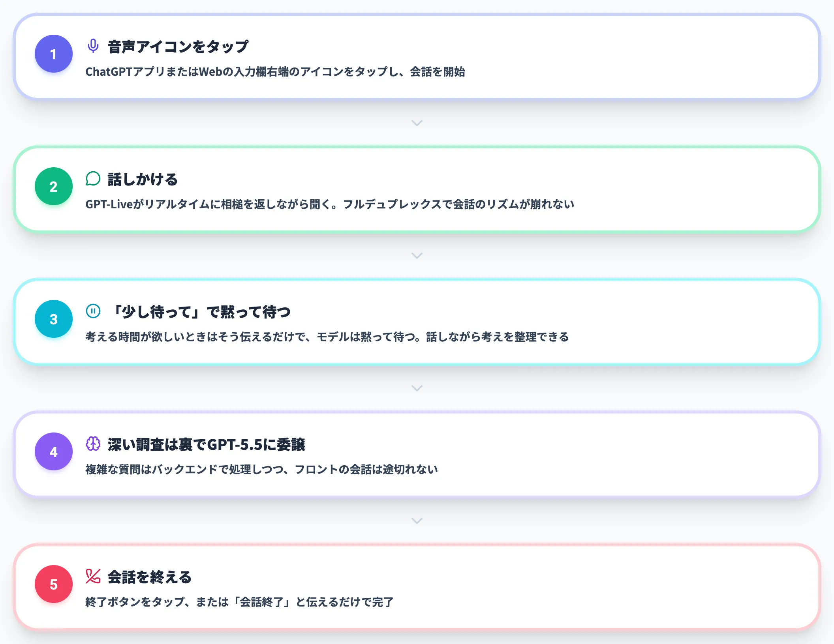The image size is (834, 644).
Task: Click the chevron between steps 2 and 3
Action: pos(417,256)
